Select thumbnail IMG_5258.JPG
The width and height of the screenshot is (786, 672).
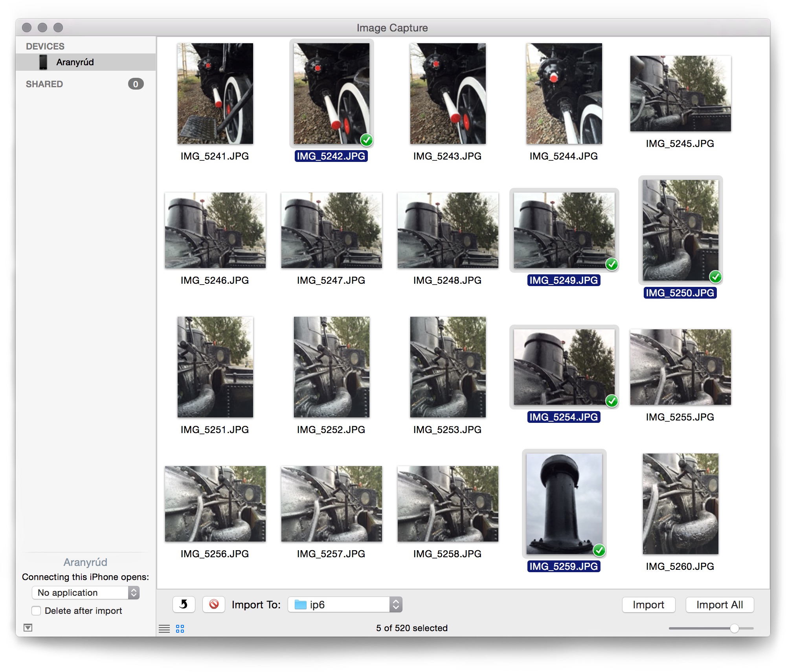[448, 504]
